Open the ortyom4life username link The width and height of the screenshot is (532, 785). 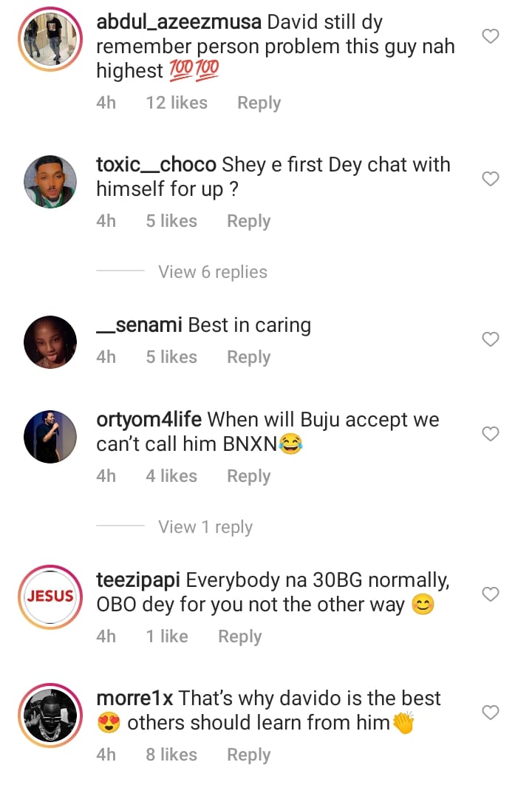[149, 420]
